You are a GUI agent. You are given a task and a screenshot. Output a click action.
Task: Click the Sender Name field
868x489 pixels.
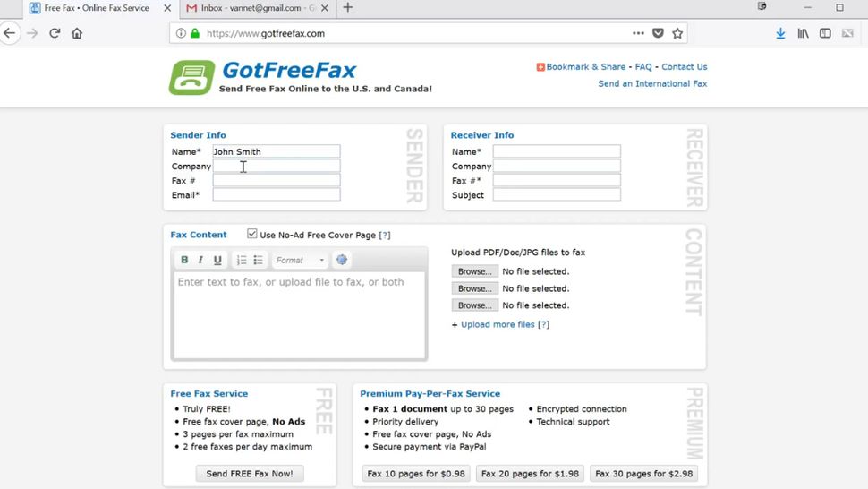[x=277, y=151]
